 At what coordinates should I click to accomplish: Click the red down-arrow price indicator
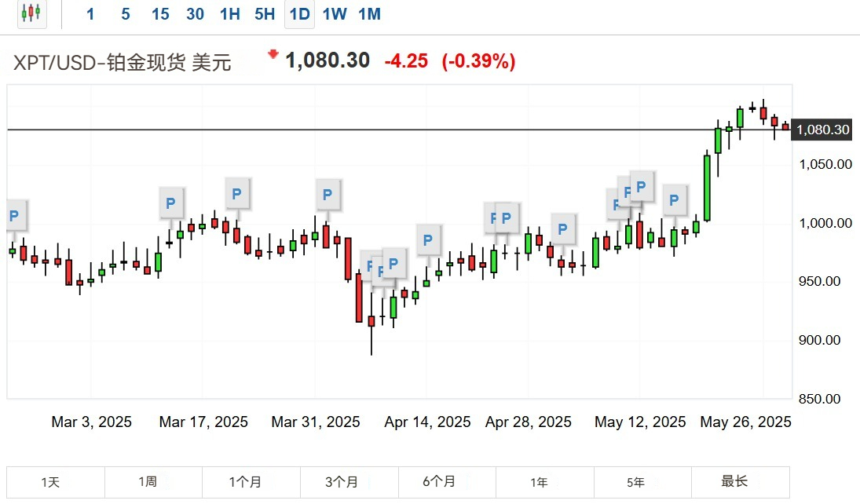click(273, 54)
